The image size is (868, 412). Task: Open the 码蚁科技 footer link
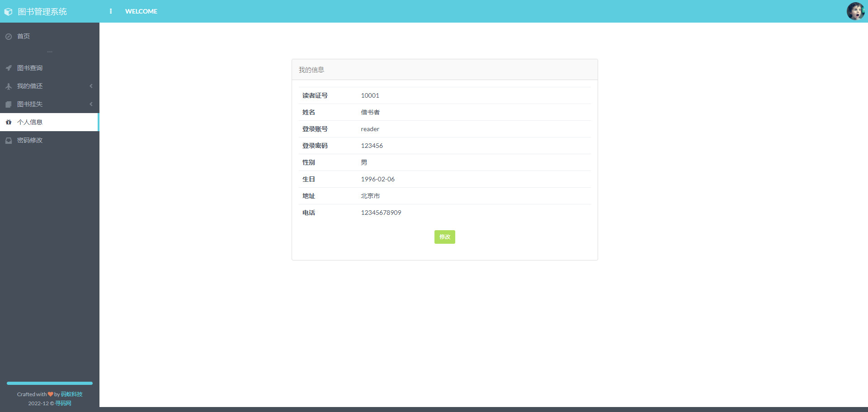[x=71, y=394]
